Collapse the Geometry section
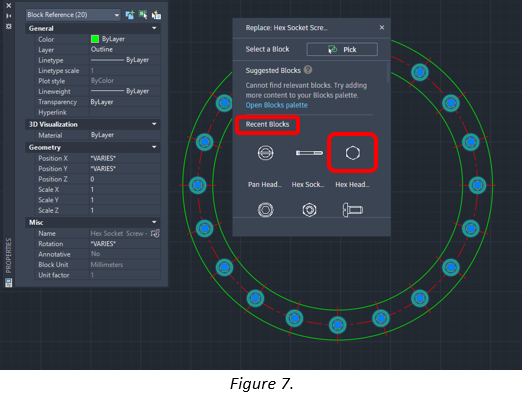The height and width of the screenshot is (395, 522). pyautogui.click(x=154, y=147)
